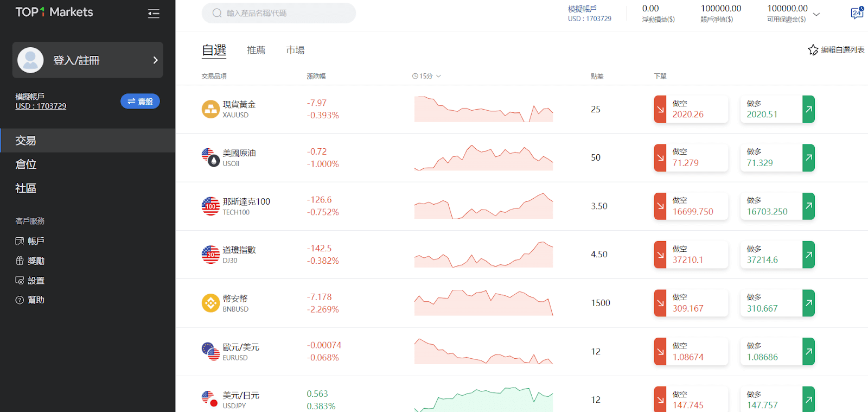Switch to the 市場 tab
The image size is (868, 412).
point(295,50)
